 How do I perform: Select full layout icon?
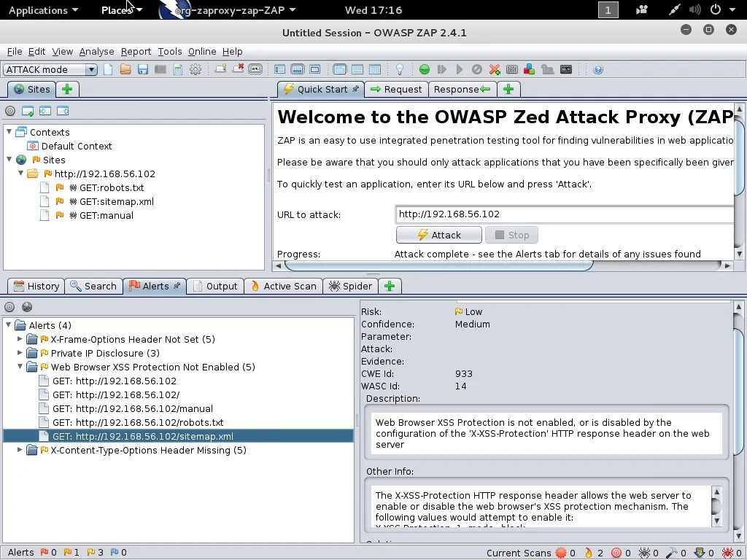point(315,69)
